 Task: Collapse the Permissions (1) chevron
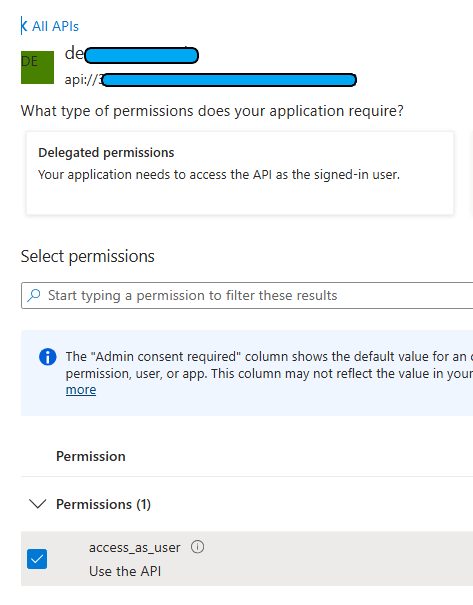click(38, 504)
